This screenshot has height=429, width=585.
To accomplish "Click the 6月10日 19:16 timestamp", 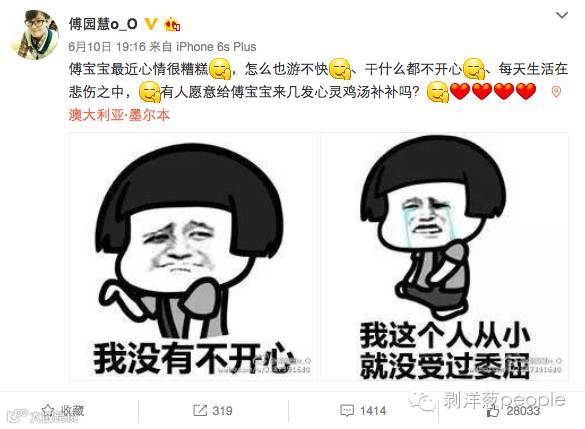I will 107,47.
